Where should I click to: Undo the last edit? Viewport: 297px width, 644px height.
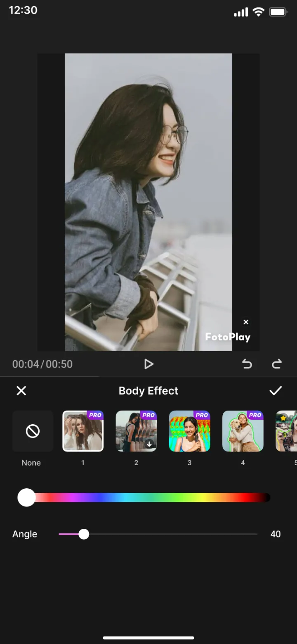pyautogui.click(x=247, y=364)
